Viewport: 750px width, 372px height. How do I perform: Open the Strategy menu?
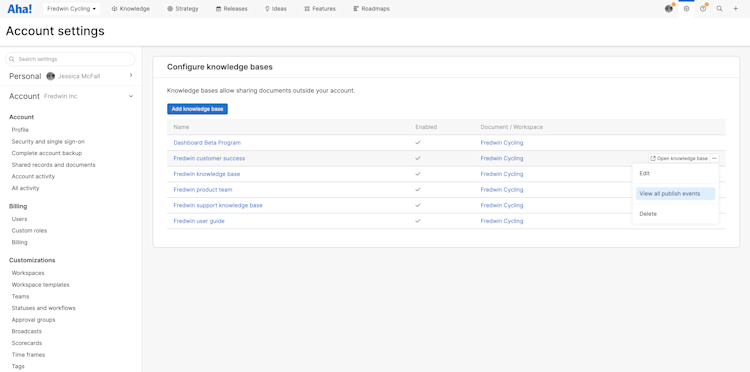pos(183,9)
